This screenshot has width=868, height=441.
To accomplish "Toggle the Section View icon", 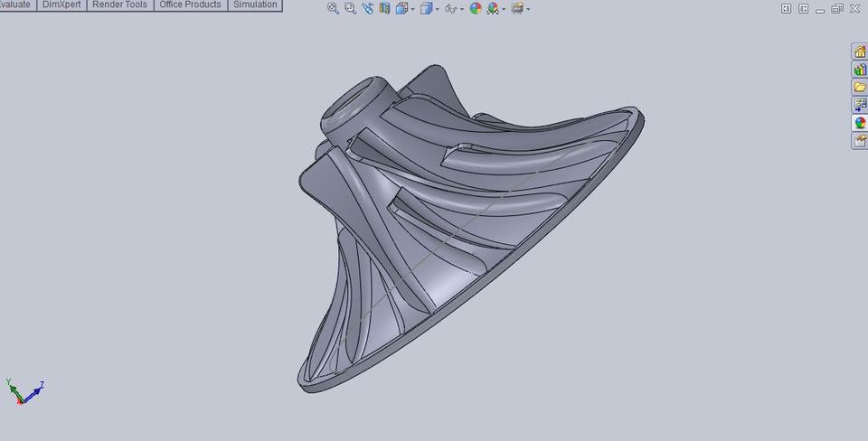I will [x=384, y=8].
